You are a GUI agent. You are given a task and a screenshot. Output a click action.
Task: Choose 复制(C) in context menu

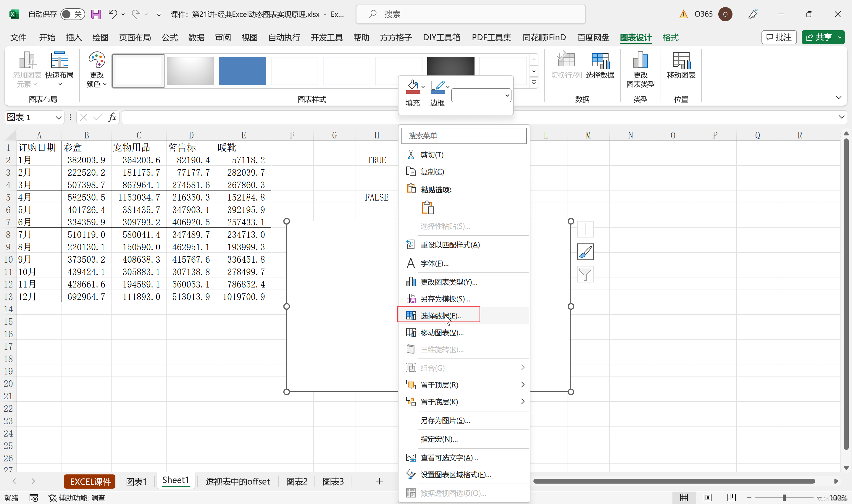click(464, 172)
